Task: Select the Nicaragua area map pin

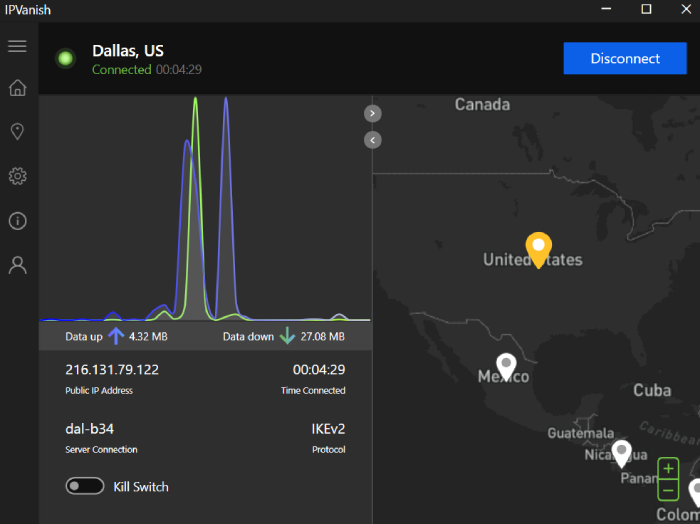Action: (621, 453)
